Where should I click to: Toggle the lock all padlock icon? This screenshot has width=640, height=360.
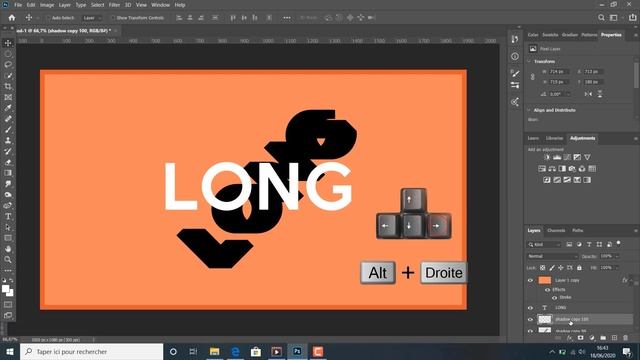click(x=579, y=268)
